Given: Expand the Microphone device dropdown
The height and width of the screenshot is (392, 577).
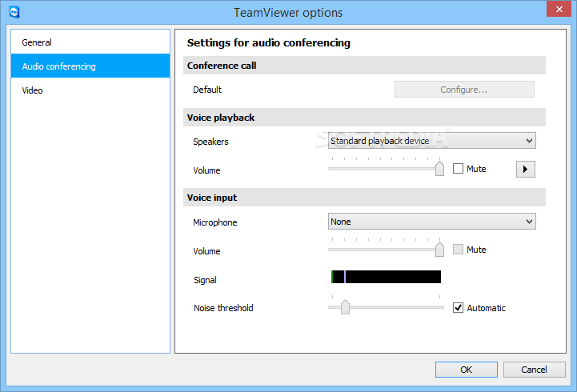Looking at the screenshot, I should coord(432,222).
